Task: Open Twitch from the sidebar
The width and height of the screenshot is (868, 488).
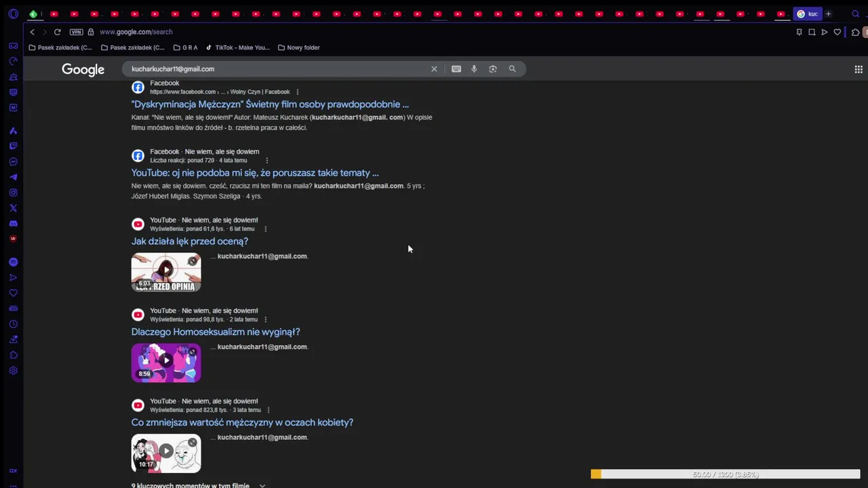Action: point(13,146)
